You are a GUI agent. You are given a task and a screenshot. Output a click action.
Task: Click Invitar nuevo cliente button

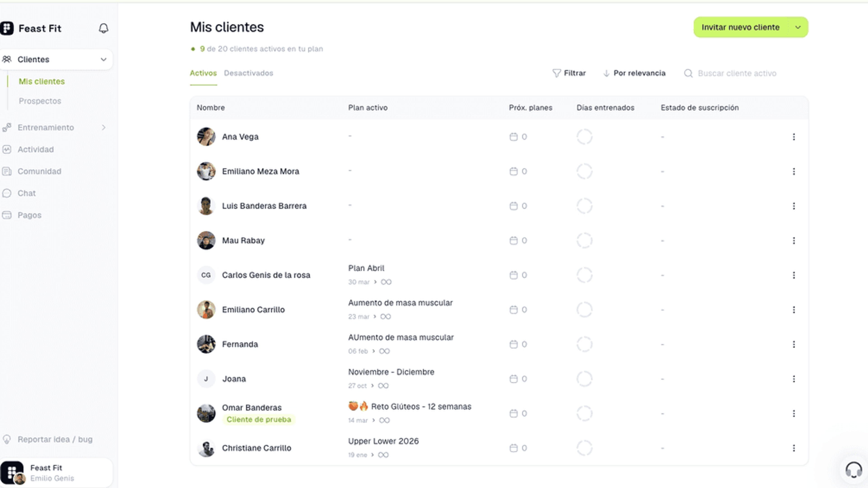[741, 27]
